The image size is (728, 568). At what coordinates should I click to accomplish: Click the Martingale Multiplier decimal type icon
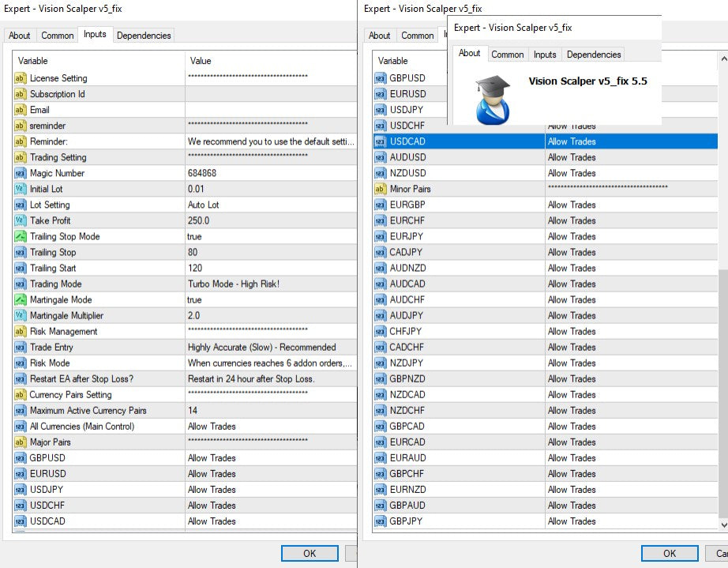click(x=20, y=315)
